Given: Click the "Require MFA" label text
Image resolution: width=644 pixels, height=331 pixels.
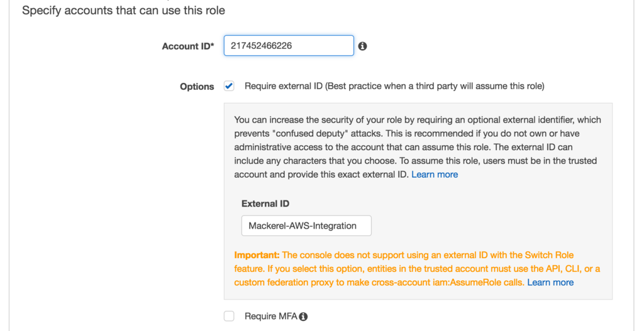Looking at the screenshot, I should click(270, 317).
